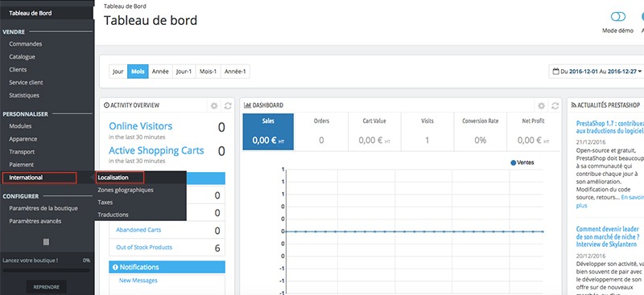Choose Traductions in submenu

pyautogui.click(x=113, y=215)
